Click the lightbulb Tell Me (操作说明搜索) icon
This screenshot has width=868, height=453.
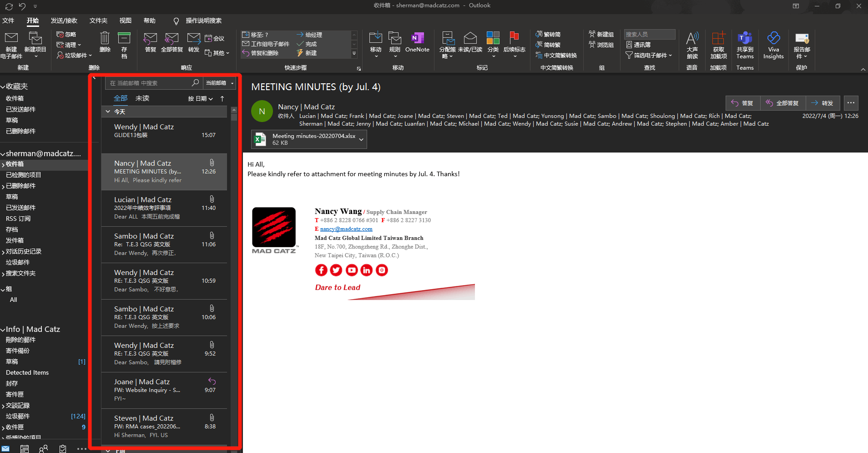[177, 21]
